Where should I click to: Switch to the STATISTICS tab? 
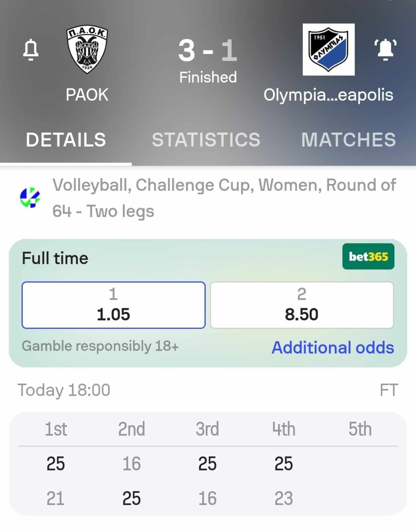(206, 140)
